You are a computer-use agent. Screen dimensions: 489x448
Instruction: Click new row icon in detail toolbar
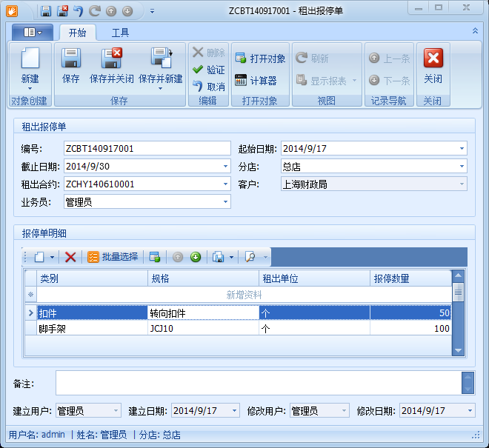pos(39,257)
